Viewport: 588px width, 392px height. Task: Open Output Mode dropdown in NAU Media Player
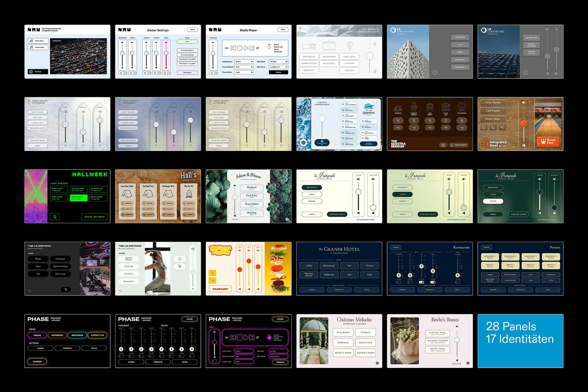click(244, 72)
